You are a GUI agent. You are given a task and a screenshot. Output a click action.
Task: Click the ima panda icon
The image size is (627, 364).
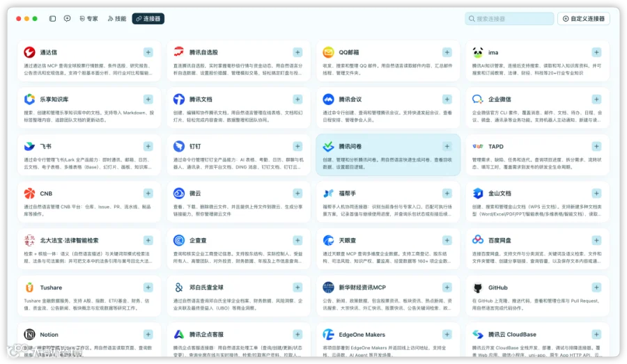(477, 52)
